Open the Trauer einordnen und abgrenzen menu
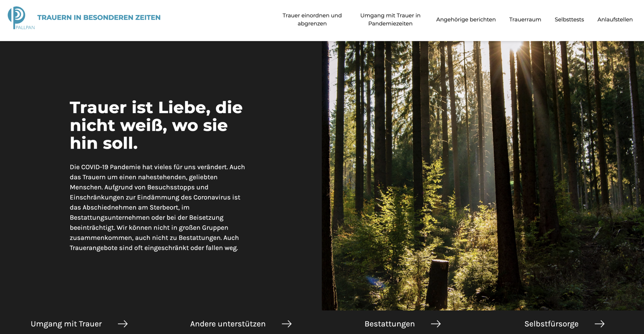Viewport: 644px width, 334px height. (312, 19)
